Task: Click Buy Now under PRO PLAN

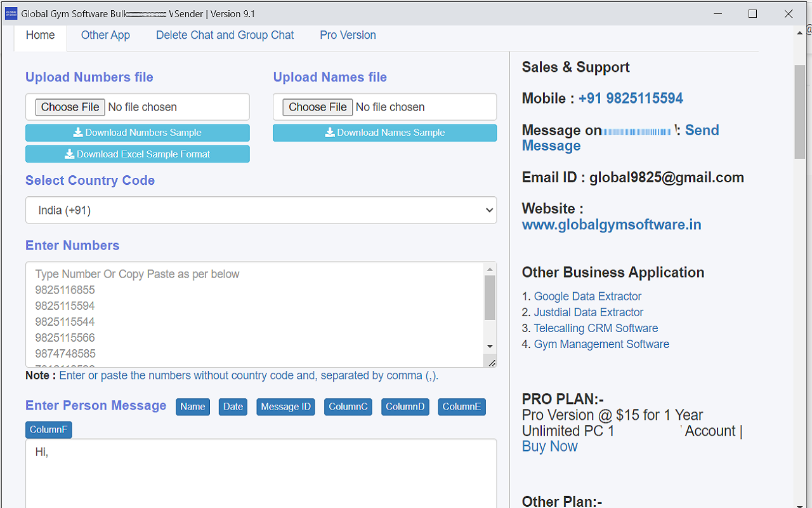Action: pos(549,446)
